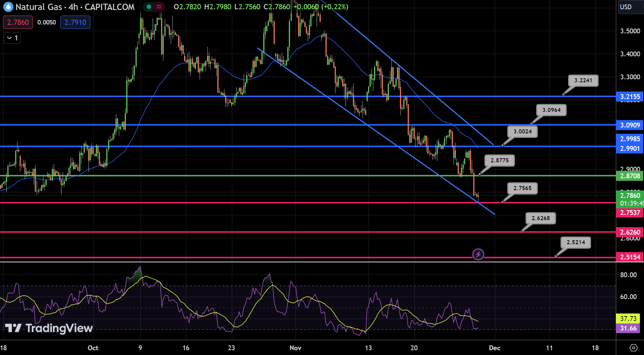The image size is (644, 355).
Task: Click the green market status dot
Action: click(149, 7)
